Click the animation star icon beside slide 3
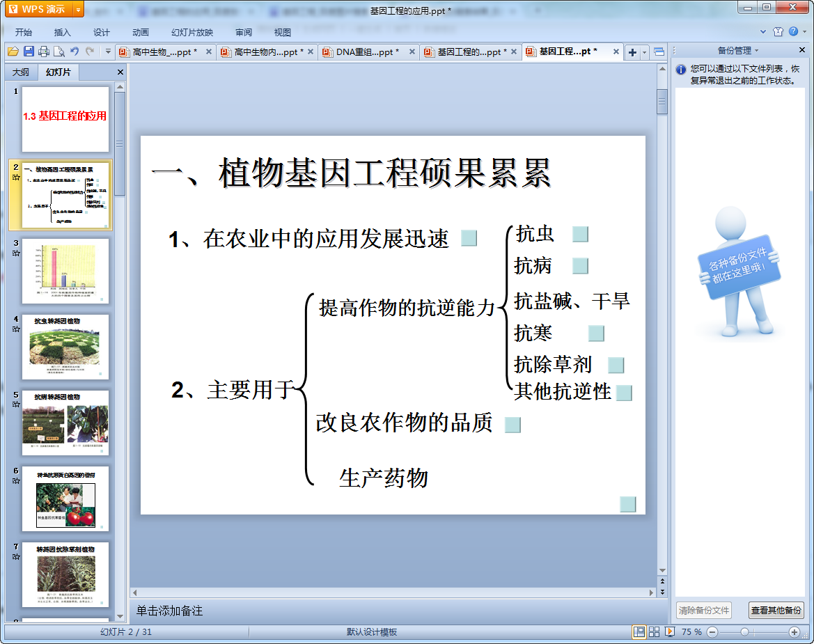The width and height of the screenshot is (814, 644). [16, 253]
